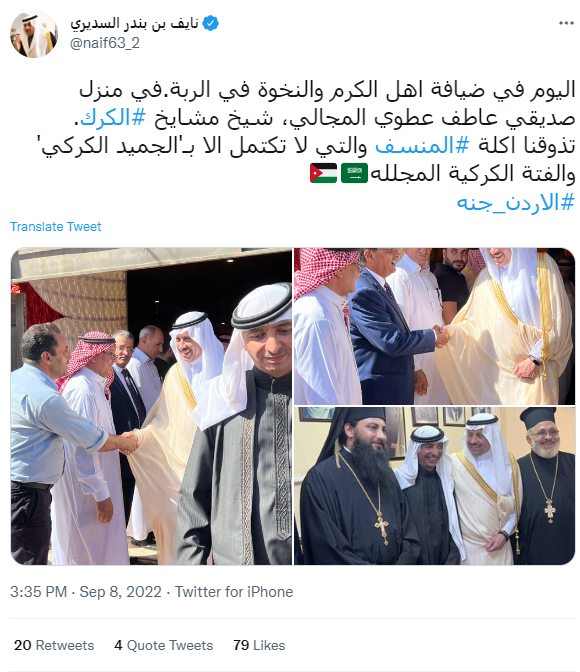Open the bottom-right photo with priests

point(434,486)
